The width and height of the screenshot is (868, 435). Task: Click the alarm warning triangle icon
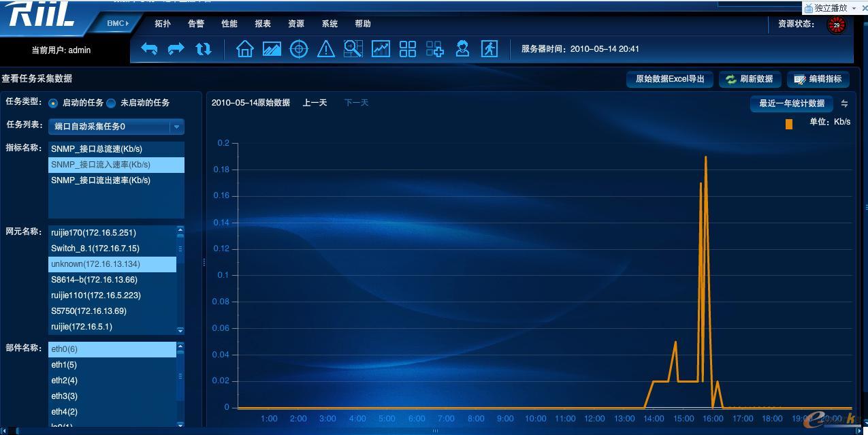click(x=326, y=48)
